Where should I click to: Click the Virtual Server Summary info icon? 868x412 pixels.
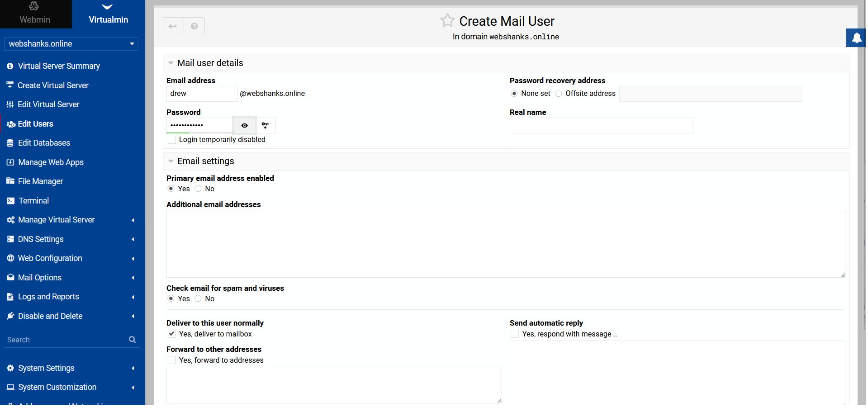pyautogui.click(x=10, y=66)
